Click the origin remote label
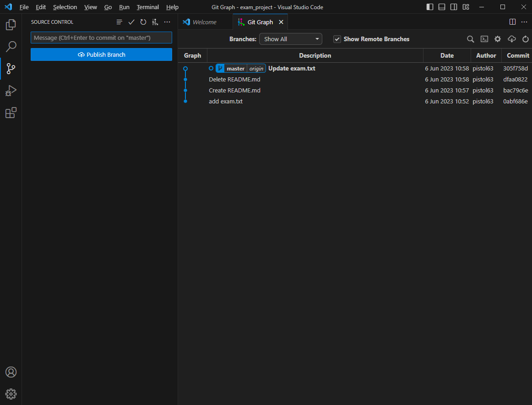The image size is (532, 405). click(x=256, y=69)
